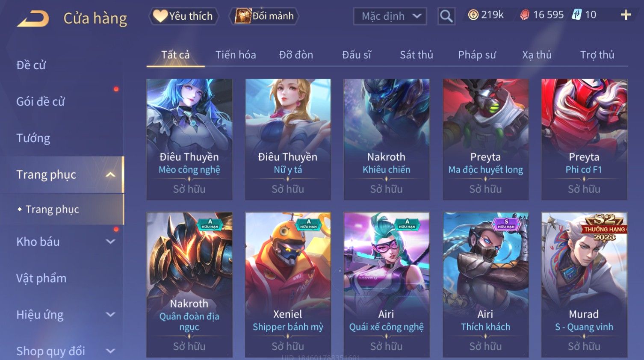The image size is (644, 360).
Task: Open the search magnifier icon
Action: coord(446,16)
